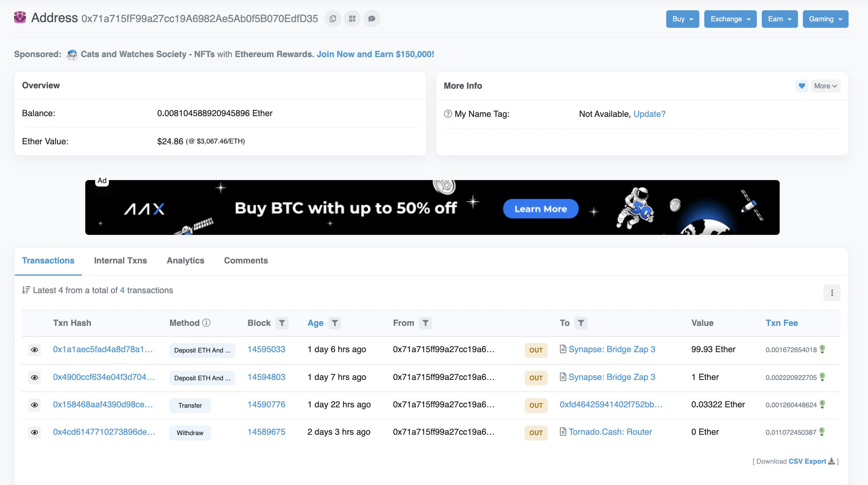Toggle quick view eye for 0x1a1aec5fad4a8d78a1 transaction
868x485 pixels.
pyautogui.click(x=34, y=350)
